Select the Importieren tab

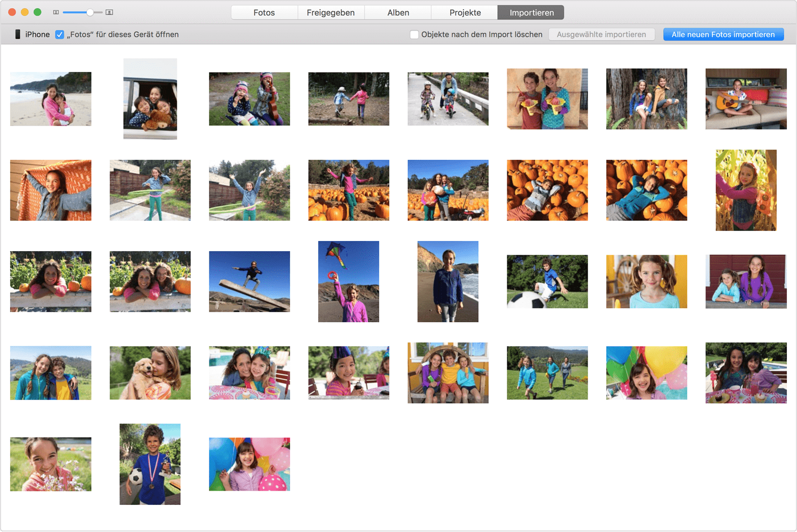point(531,13)
